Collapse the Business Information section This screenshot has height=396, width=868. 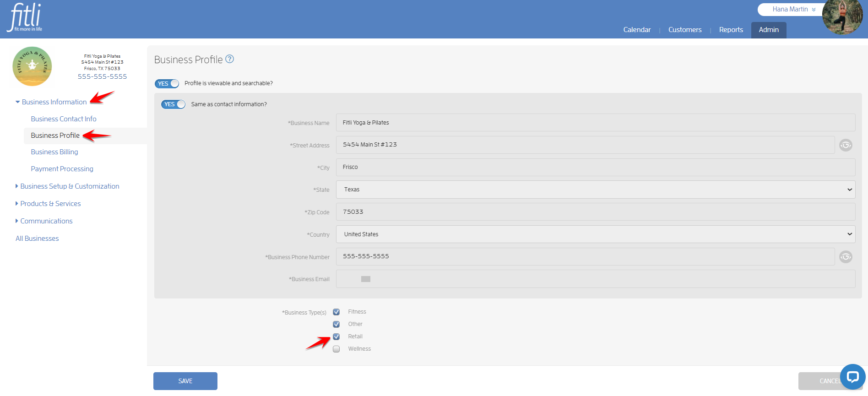coord(51,102)
